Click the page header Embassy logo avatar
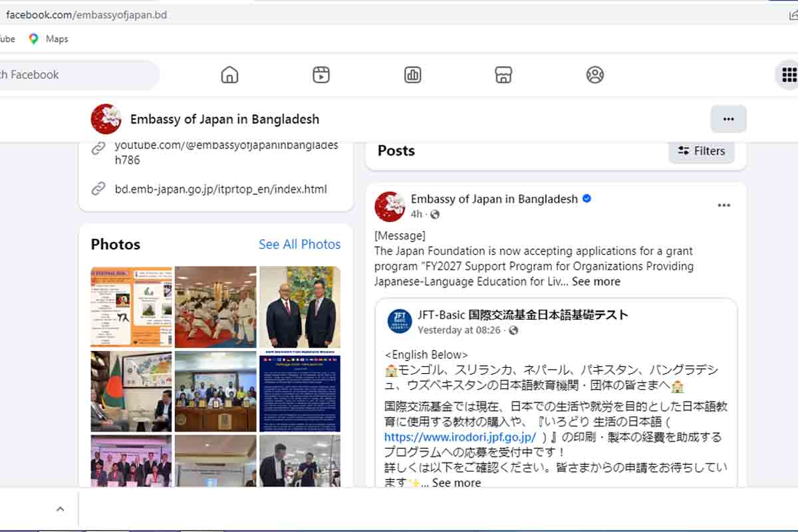798x532 pixels. pyautogui.click(x=106, y=119)
